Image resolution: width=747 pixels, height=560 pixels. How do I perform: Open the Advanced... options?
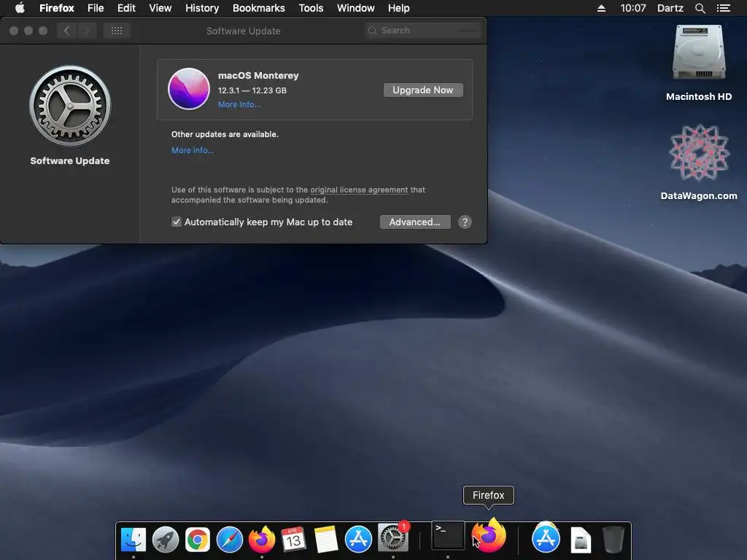tap(415, 222)
